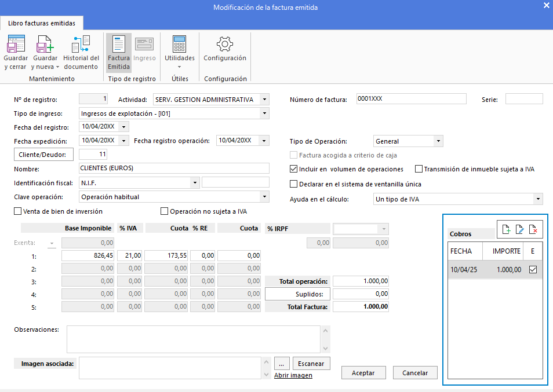The height and width of the screenshot is (392, 553).
Task: Open Fecha expedición date picker
Action: (124, 141)
